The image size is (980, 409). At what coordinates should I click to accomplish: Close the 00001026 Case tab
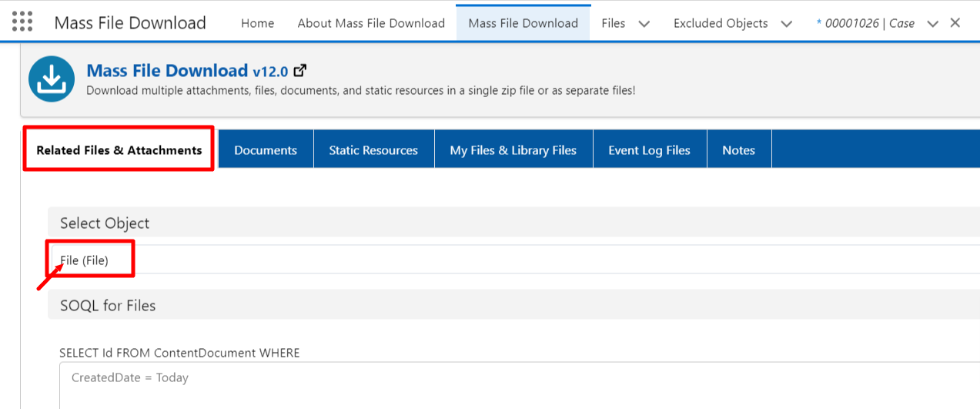point(955,22)
